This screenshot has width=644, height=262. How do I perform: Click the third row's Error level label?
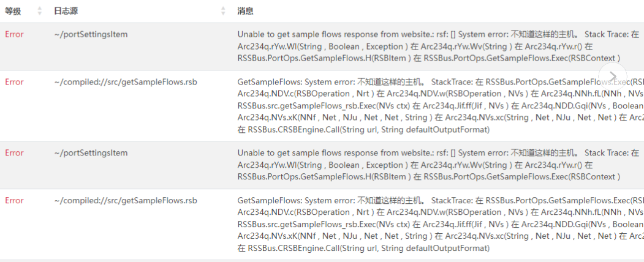tap(14, 153)
